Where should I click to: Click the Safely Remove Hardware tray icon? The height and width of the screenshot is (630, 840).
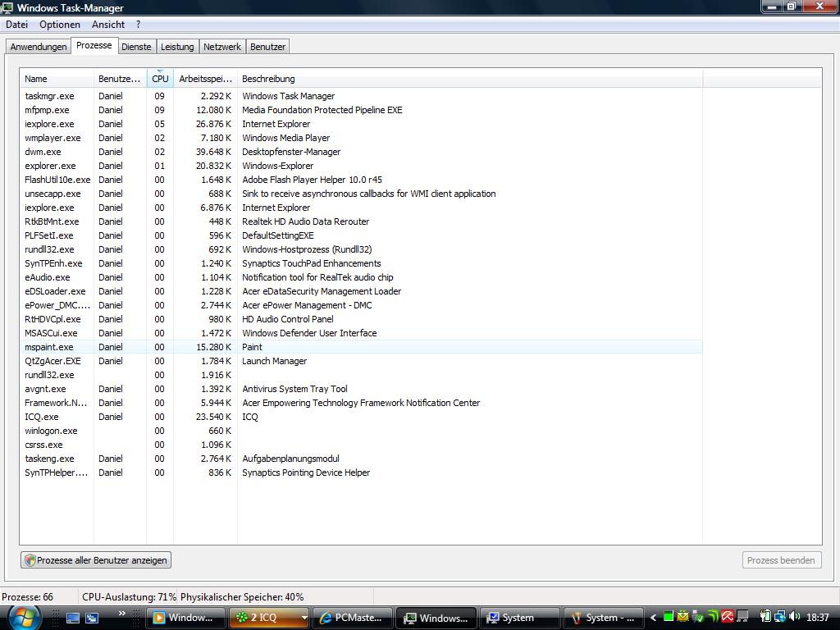(x=697, y=617)
